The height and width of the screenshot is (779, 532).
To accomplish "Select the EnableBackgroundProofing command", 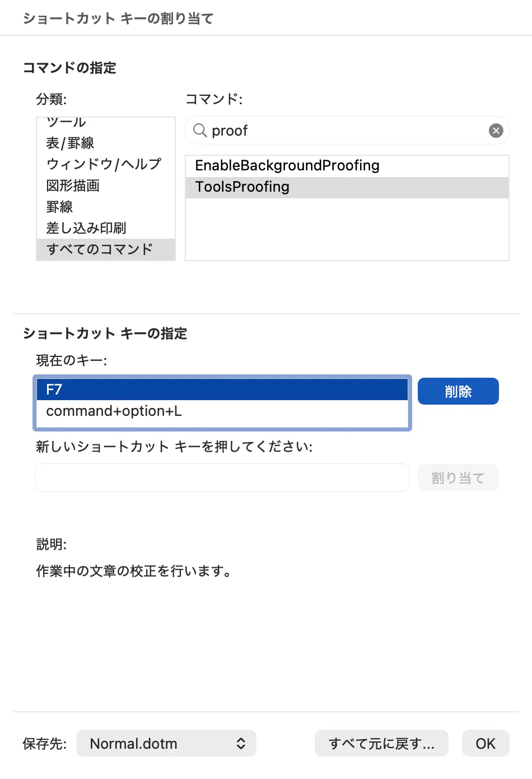I will [x=287, y=165].
